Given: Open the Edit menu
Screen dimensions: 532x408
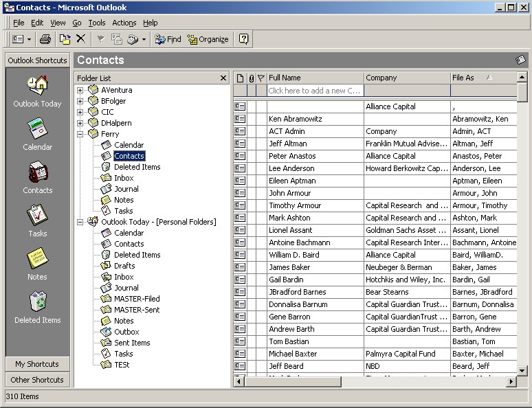Looking at the screenshot, I should (x=37, y=23).
